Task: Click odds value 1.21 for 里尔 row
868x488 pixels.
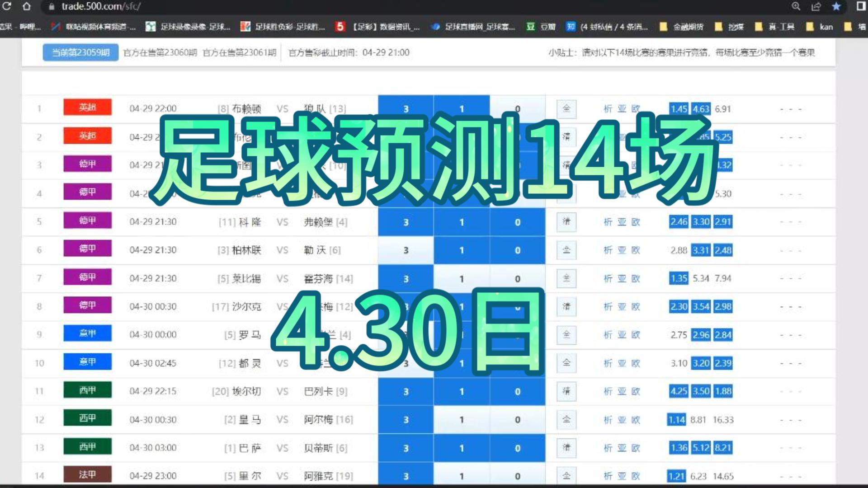Action: (677, 476)
